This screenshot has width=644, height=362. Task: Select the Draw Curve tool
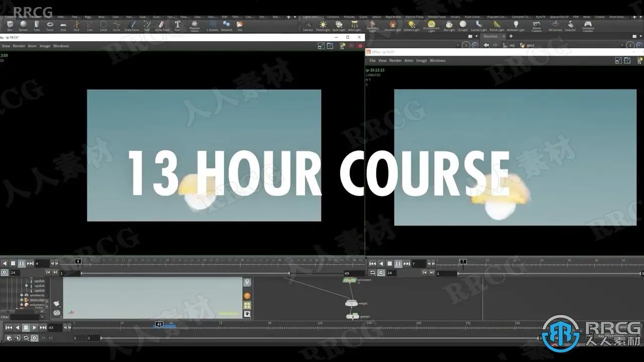pos(132,25)
